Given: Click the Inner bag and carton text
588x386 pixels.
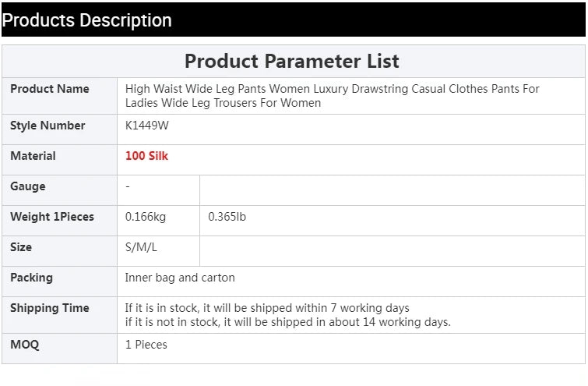Looking at the screenshot, I should [x=180, y=278].
